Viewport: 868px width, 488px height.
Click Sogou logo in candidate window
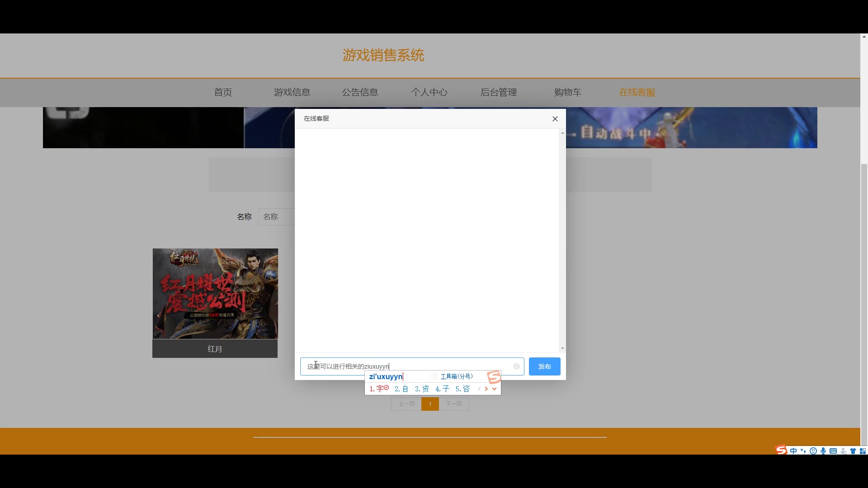pyautogui.click(x=494, y=377)
